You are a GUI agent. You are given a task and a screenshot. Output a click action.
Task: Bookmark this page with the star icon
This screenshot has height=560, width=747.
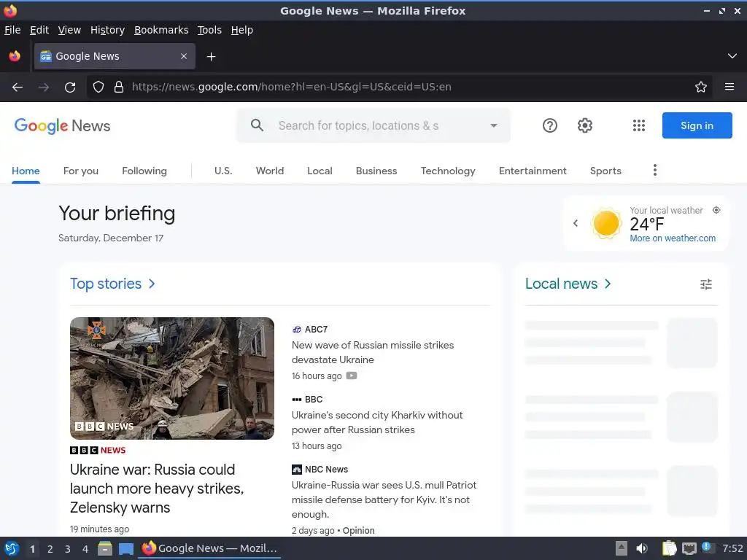pyautogui.click(x=701, y=87)
